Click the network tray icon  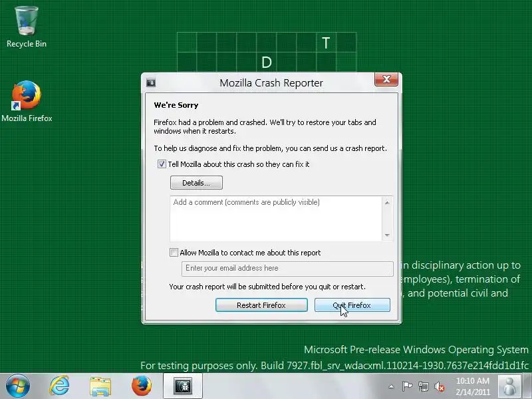(x=424, y=386)
